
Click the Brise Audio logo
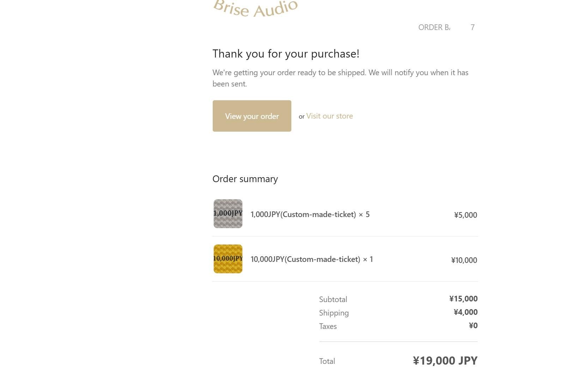(255, 8)
